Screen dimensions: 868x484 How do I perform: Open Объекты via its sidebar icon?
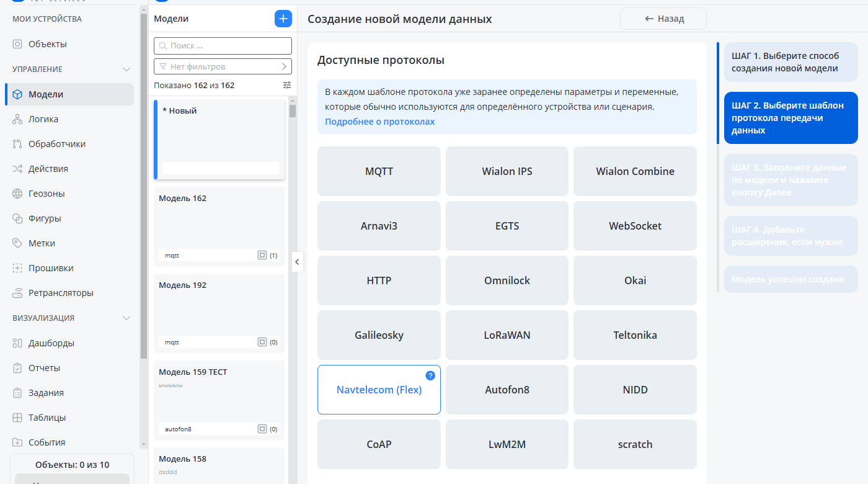[x=17, y=44]
